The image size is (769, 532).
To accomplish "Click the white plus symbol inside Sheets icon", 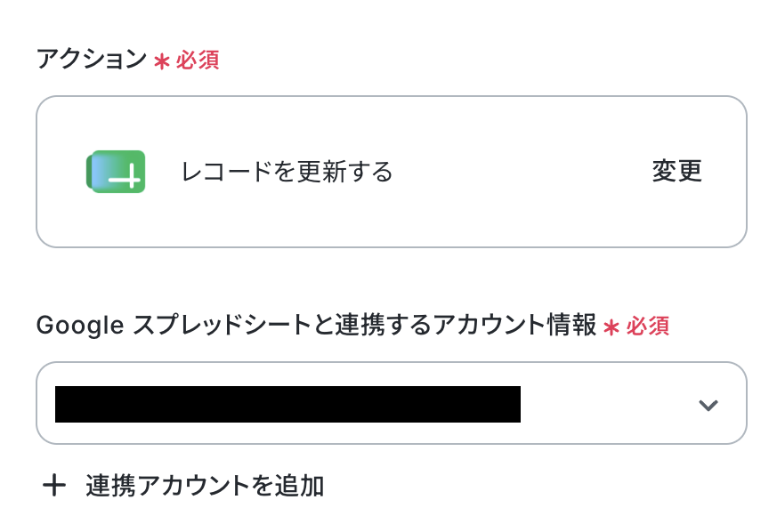I will tap(125, 178).
